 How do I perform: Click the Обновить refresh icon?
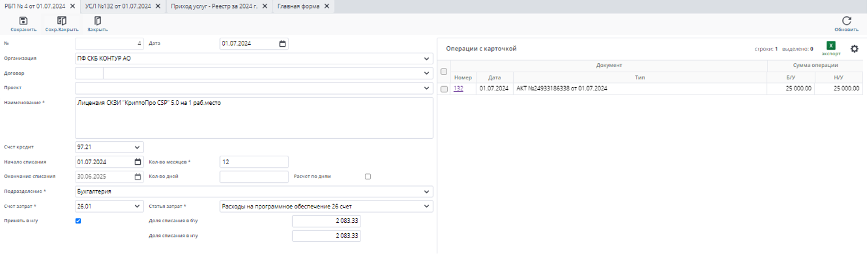846,21
